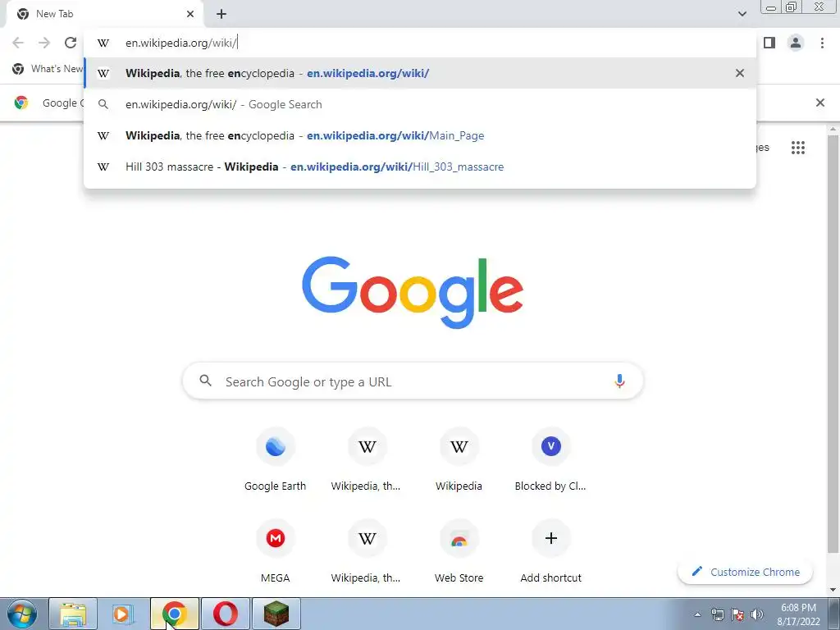This screenshot has height=630, width=840.
Task: Choose the Wikipedia Main_Page suggestion
Action: (x=420, y=135)
